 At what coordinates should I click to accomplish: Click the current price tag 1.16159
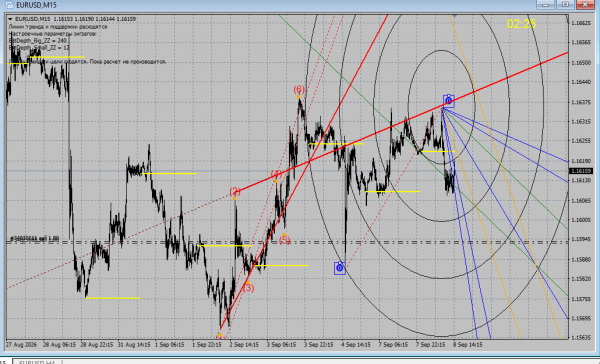(x=581, y=171)
